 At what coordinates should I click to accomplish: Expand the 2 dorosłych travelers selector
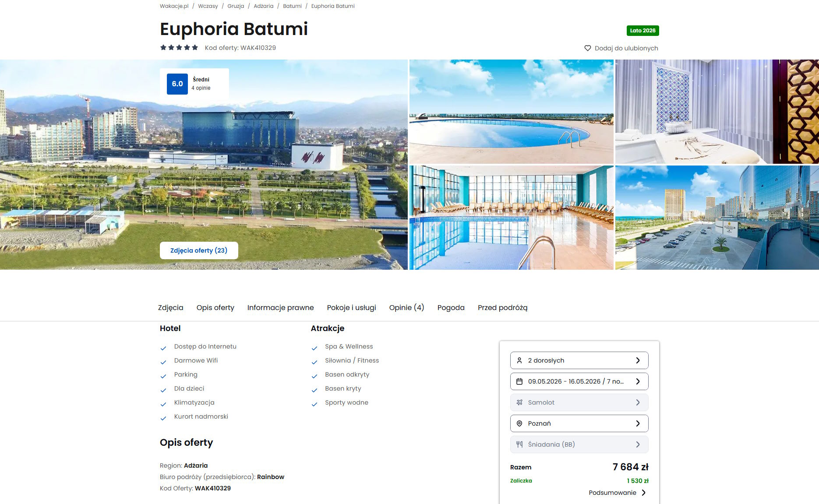coord(579,360)
